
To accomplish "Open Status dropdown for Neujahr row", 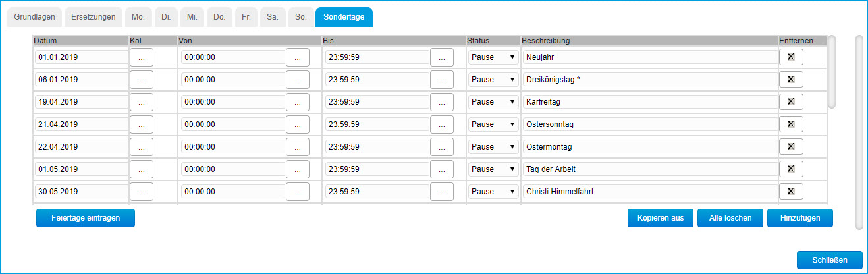I will point(493,57).
